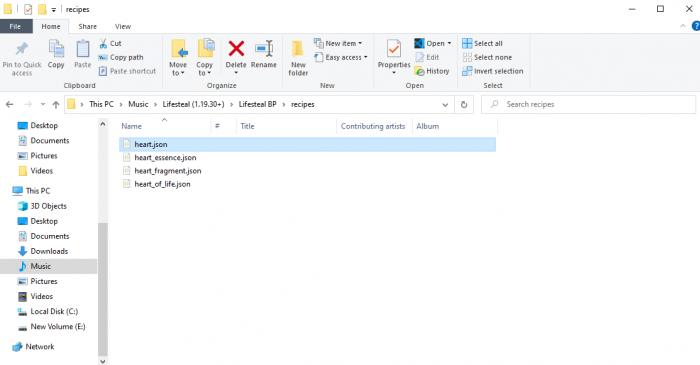Open the New item dropdown
This screenshot has width=700, height=365.
(338, 43)
